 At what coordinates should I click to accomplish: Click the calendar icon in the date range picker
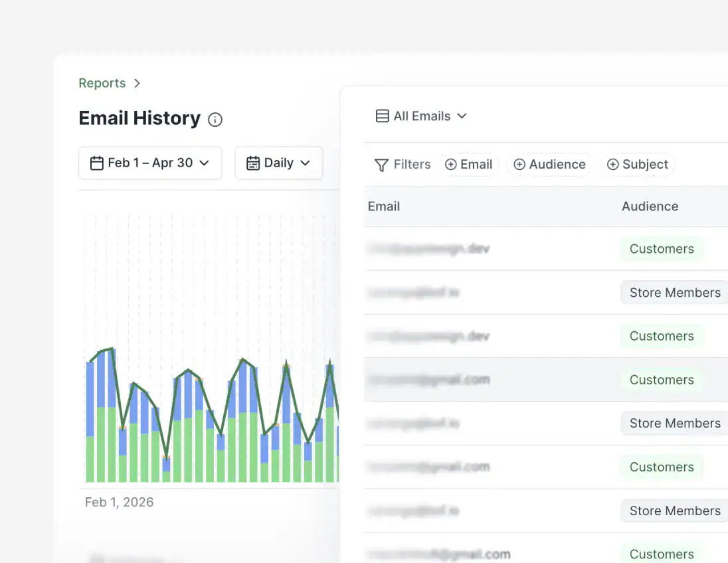[96, 163]
